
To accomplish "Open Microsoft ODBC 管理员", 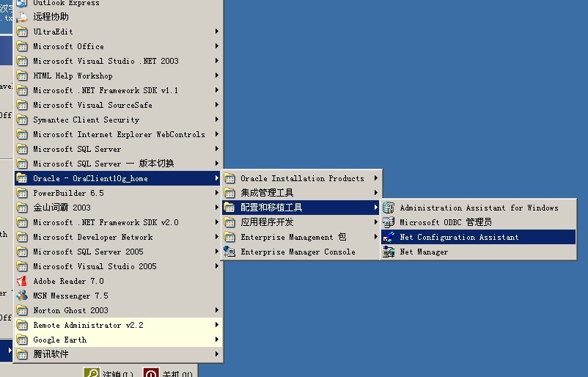I will [x=478, y=222].
